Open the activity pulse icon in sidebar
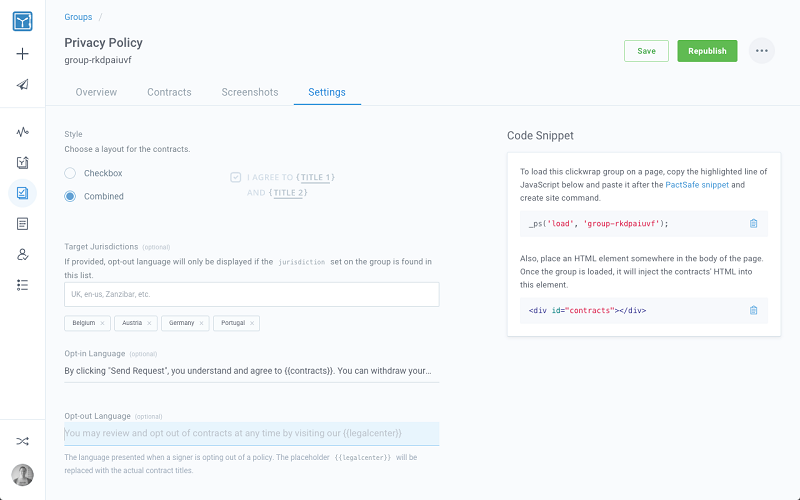Screen dimensions: 800x500 22,132
